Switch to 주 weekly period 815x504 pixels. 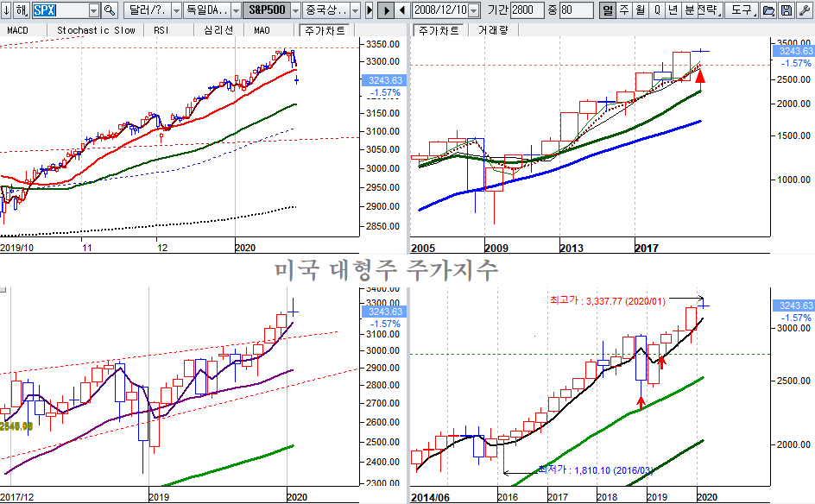[624, 10]
